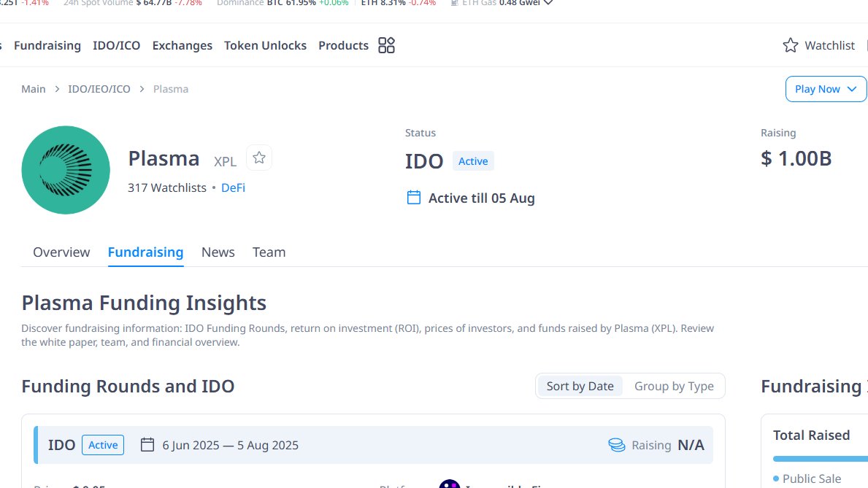Click the '$ 1.00B' raising value
Image resolution: width=868 pixels, height=488 pixels.
point(796,159)
